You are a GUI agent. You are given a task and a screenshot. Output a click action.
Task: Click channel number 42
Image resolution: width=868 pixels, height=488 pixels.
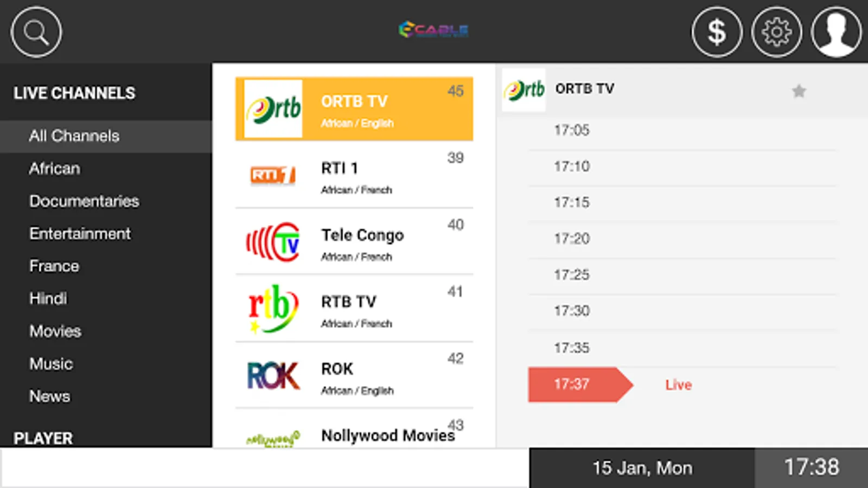455,358
